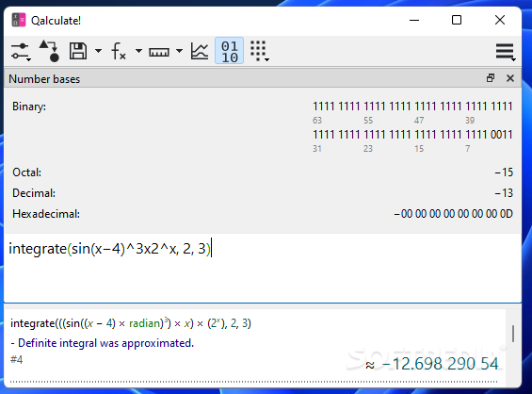Click the history scrollbar handle
Screen dimensions: 532x394
click(x=513, y=334)
